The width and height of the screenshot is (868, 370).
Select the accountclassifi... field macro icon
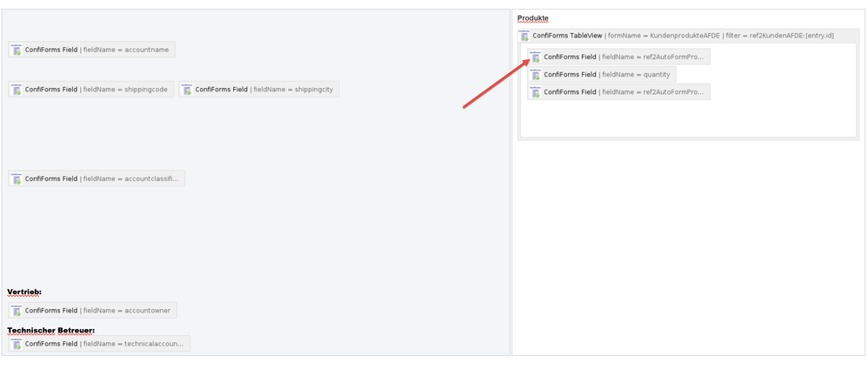[x=16, y=179]
